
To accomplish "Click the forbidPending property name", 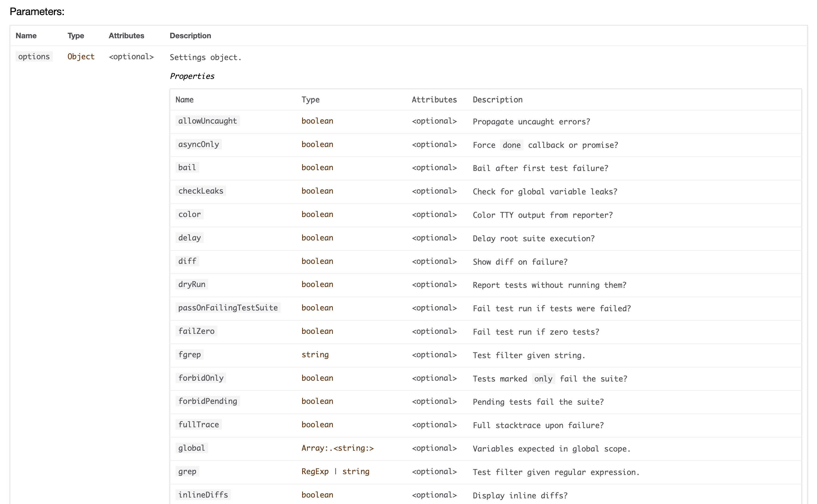I will (x=207, y=401).
